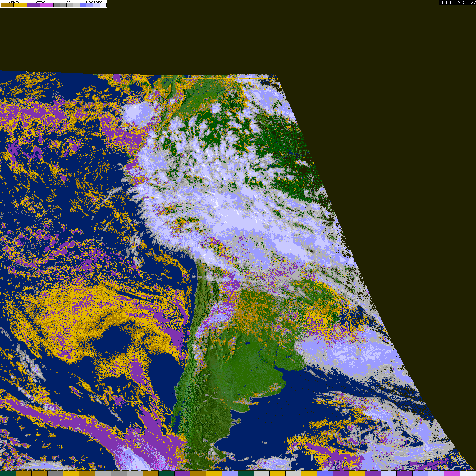Click the Multicamadas legend label
This screenshot has width=476, height=476.
(93, 2)
